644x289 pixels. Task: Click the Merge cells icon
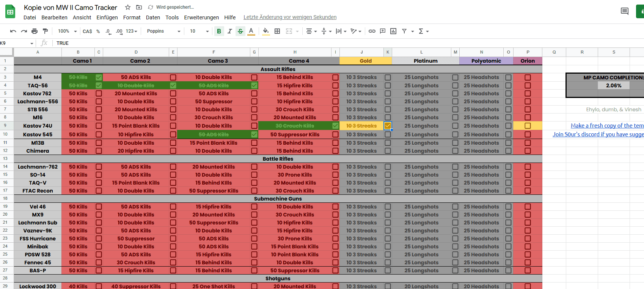click(289, 31)
